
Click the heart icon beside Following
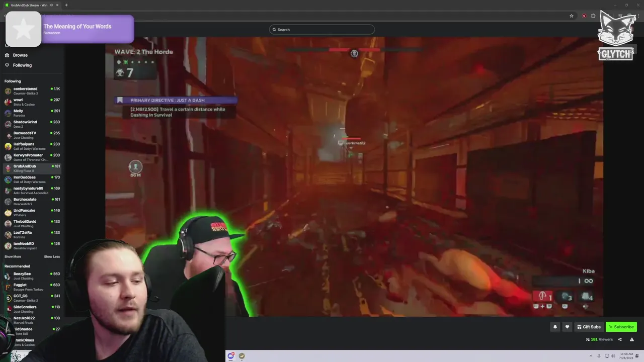7,65
